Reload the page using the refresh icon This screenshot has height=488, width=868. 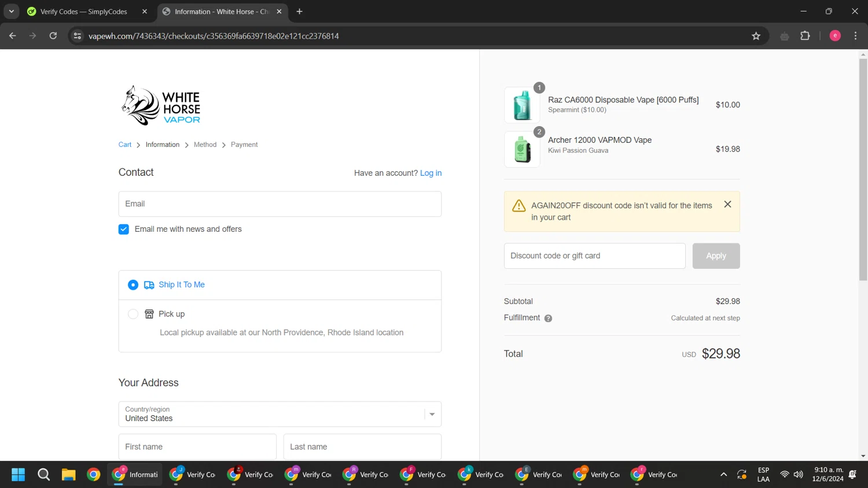53,36
